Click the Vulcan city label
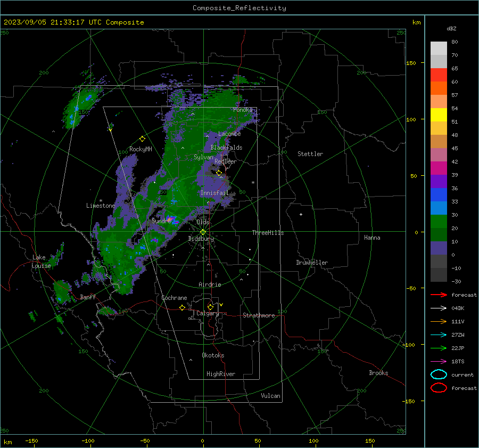 (x=270, y=396)
